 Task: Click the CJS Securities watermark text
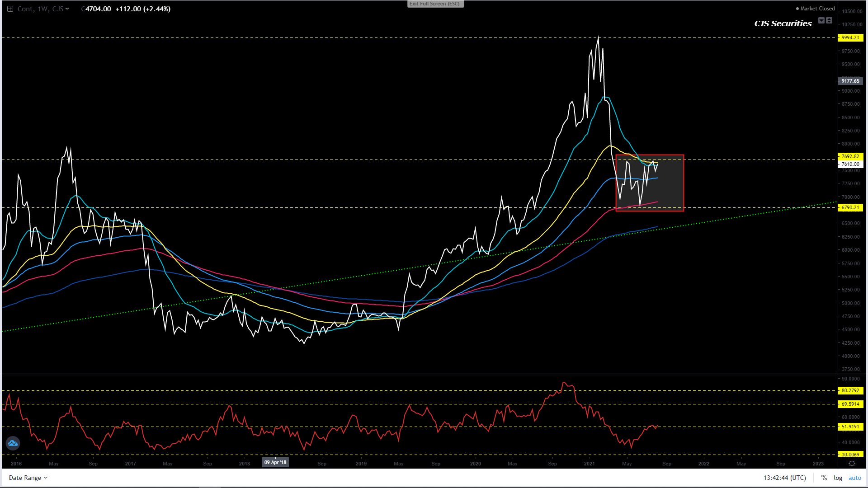783,23
